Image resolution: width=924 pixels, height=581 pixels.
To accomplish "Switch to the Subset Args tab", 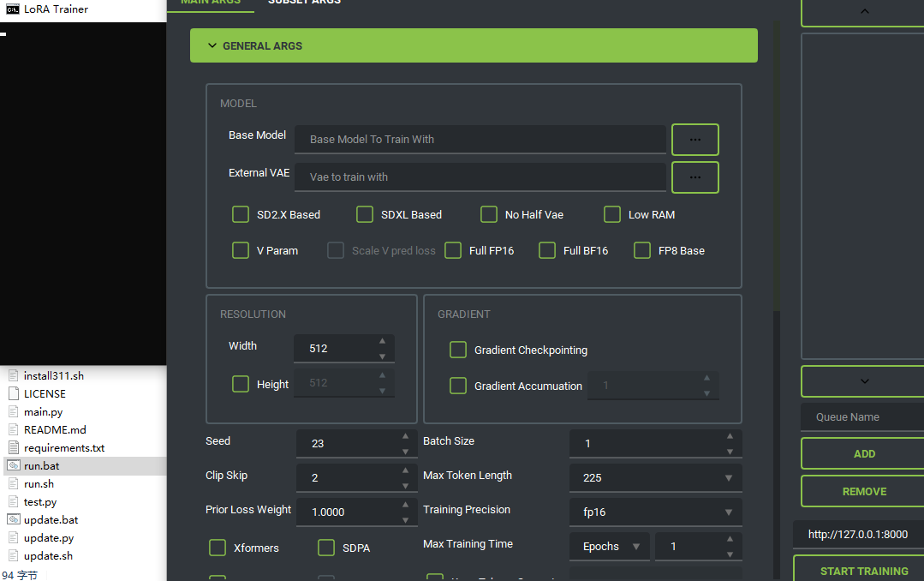I will tap(304, 3).
